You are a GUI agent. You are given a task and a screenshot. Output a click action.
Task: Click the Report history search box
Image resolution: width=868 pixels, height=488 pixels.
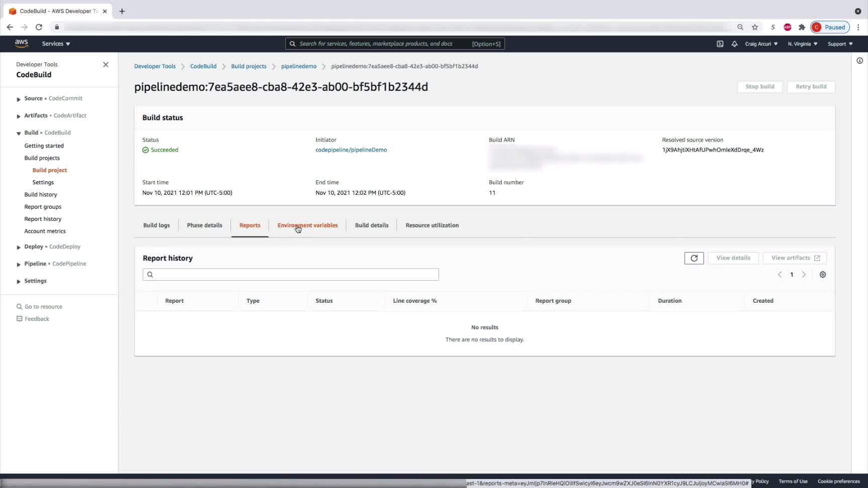(291, 275)
